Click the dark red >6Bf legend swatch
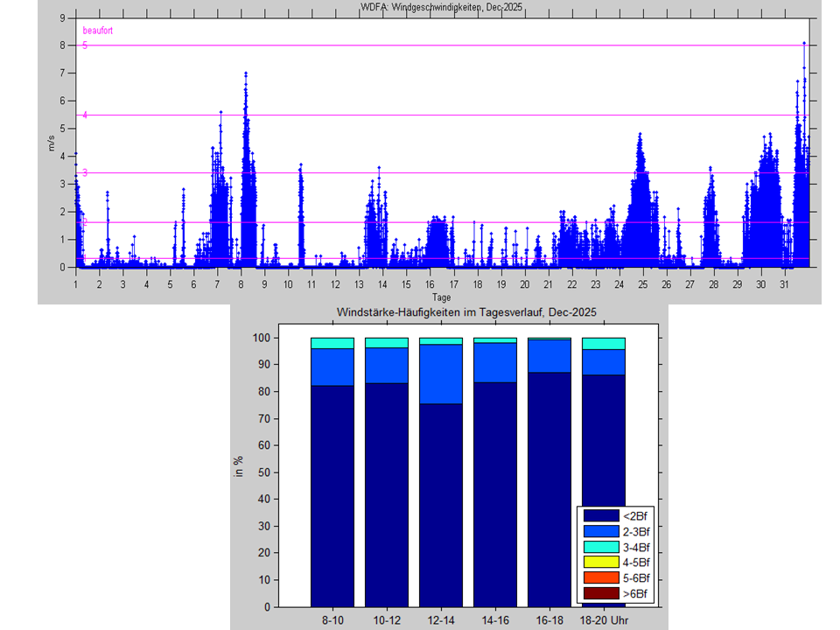Image resolution: width=840 pixels, height=630 pixels. pos(603,594)
